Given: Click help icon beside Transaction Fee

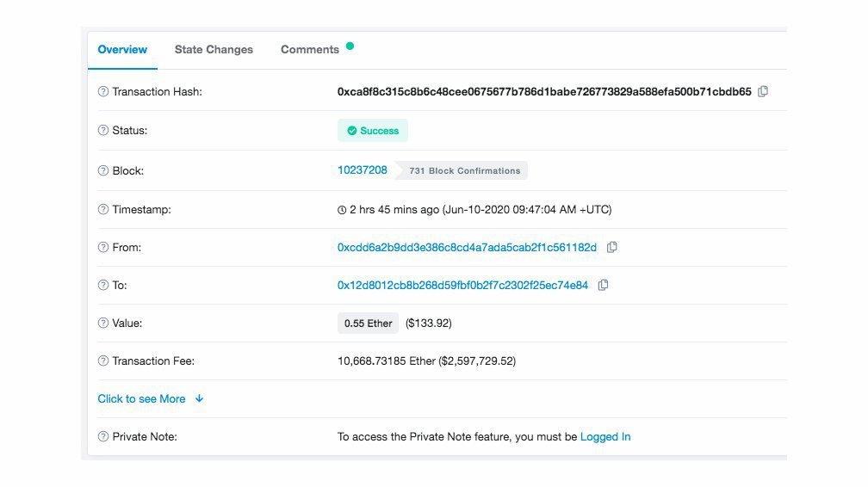Looking at the screenshot, I should (103, 361).
